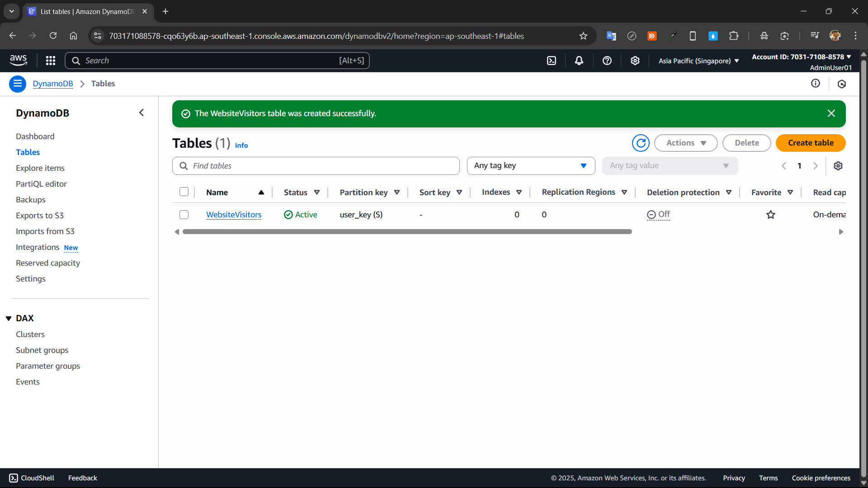The height and width of the screenshot is (488, 868).
Task: Click the horizontal table scrollbar
Action: point(407,232)
